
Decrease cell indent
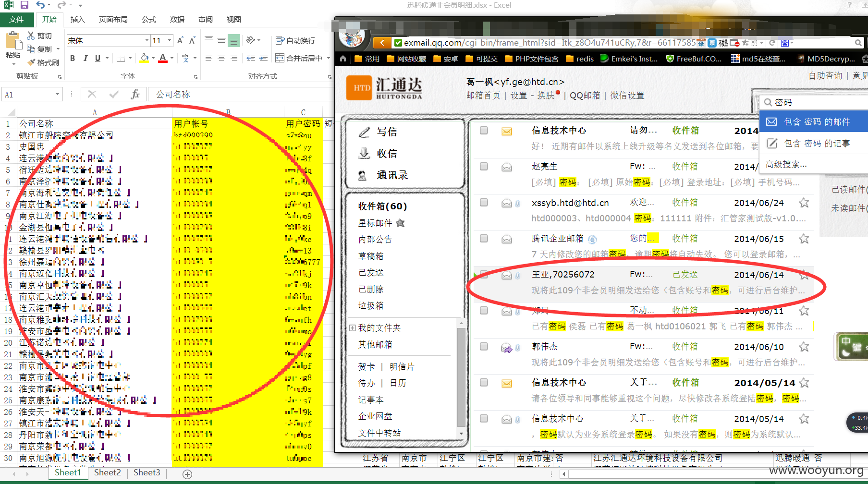coord(251,58)
